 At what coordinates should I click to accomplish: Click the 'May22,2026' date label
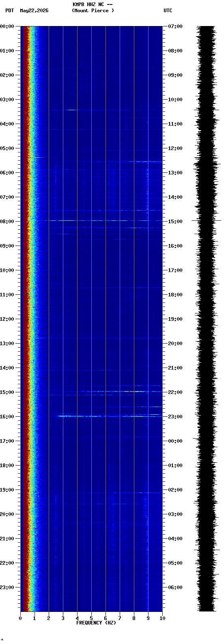click(34, 11)
